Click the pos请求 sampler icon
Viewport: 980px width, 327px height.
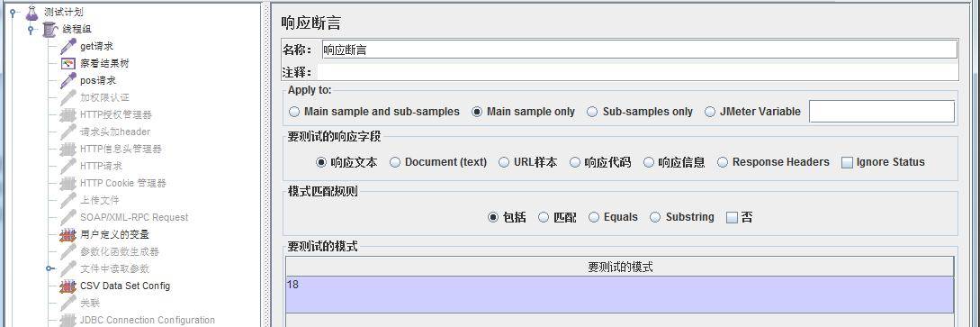click(x=68, y=81)
